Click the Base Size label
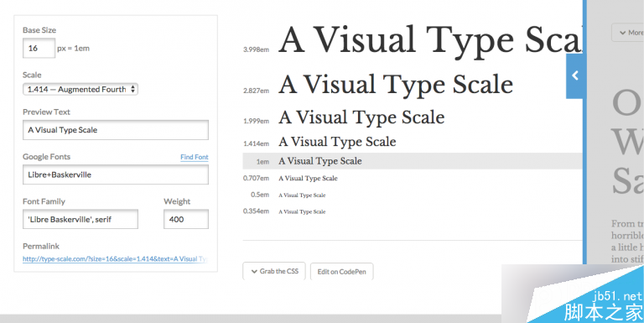 click(39, 30)
